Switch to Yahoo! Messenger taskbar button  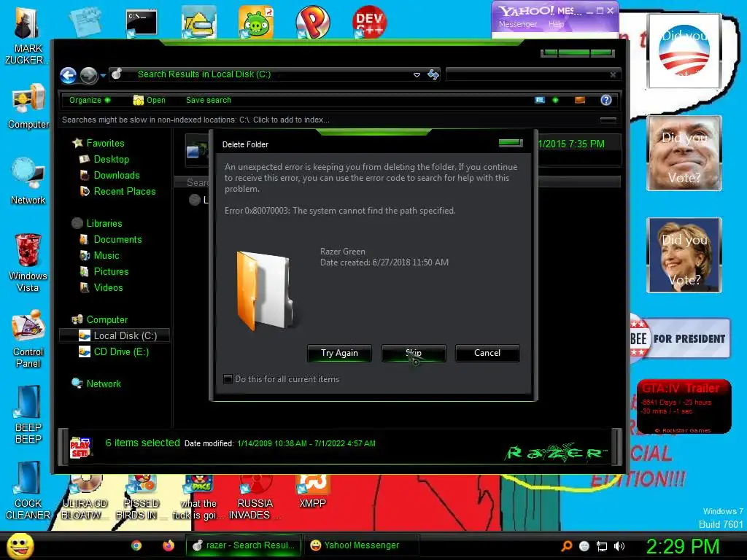[362, 545]
